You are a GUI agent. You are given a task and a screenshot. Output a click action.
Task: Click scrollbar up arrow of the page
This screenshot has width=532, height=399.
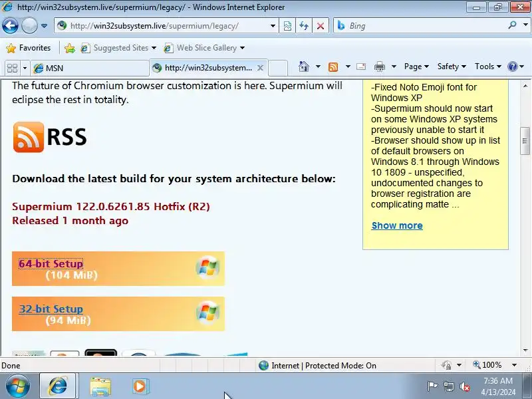point(525,86)
